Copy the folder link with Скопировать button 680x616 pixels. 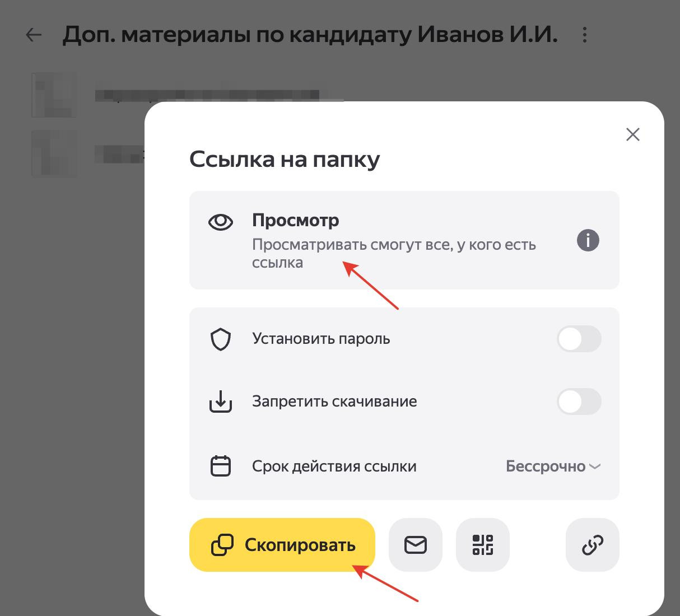coord(282,545)
